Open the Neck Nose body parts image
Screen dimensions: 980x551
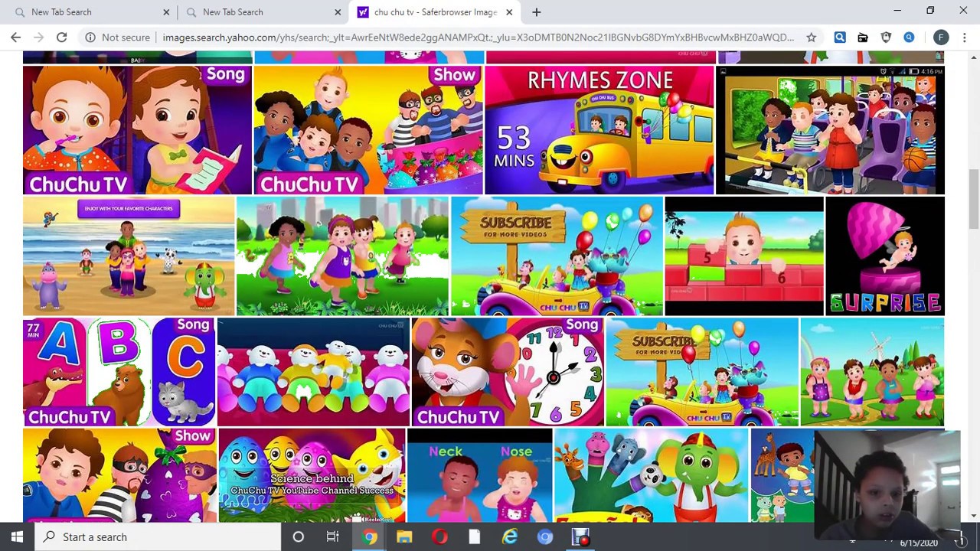(x=479, y=475)
